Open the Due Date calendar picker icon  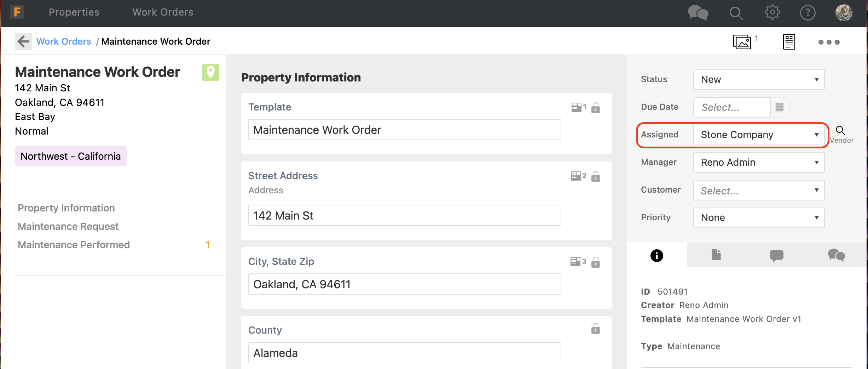780,107
